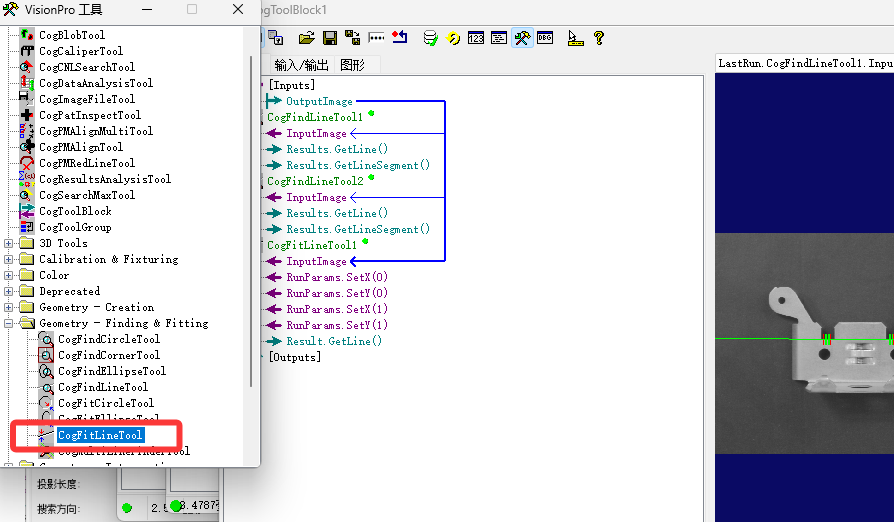
Task: Click the 123 results window icon
Action: click(x=476, y=38)
